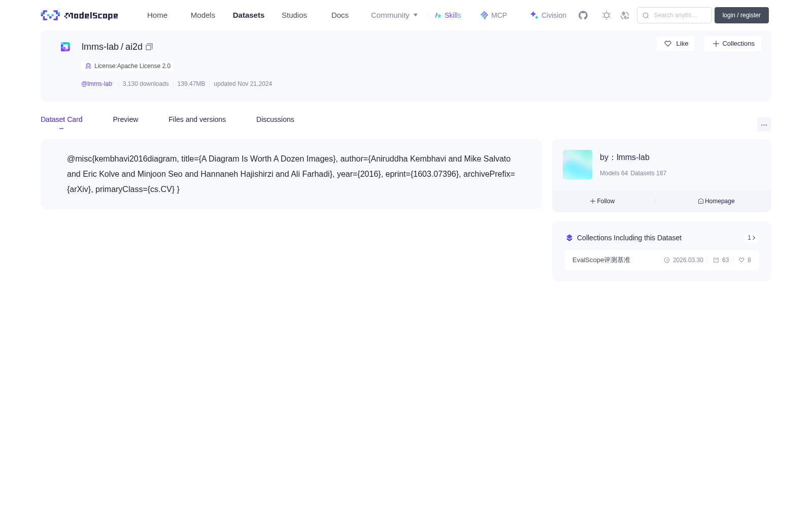This screenshot has width=812, height=508.
Task: Click the citation text block
Action: click(291, 174)
